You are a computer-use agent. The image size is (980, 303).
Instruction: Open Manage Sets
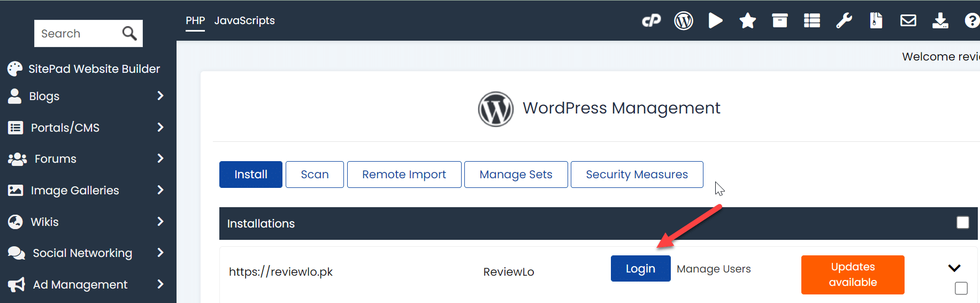pyautogui.click(x=516, y=175)
